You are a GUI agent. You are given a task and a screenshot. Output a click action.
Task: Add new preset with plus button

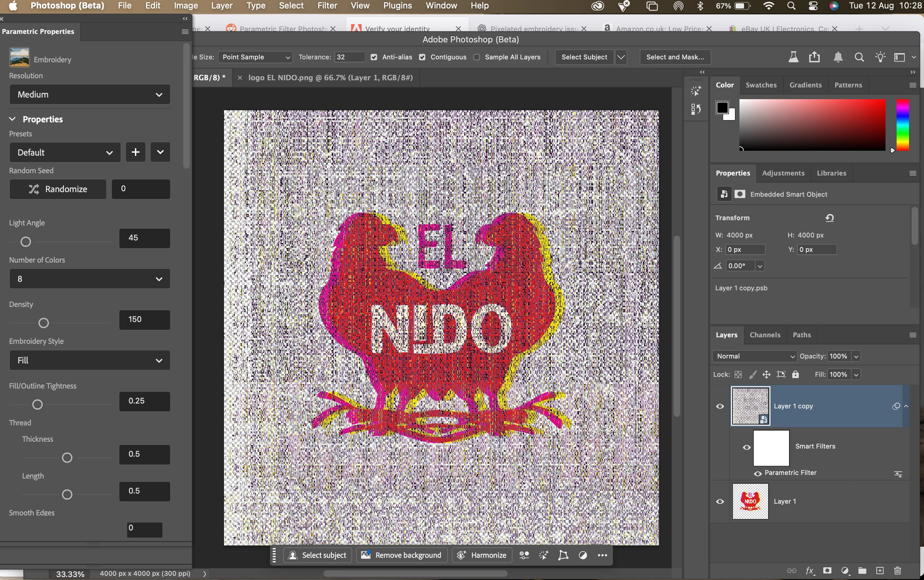[135, 152]
